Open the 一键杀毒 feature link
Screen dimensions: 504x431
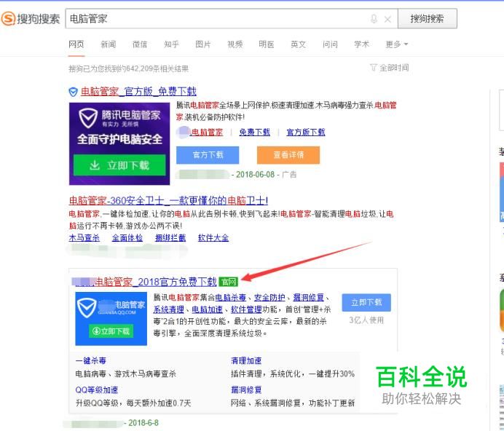(x=90, y=360)
